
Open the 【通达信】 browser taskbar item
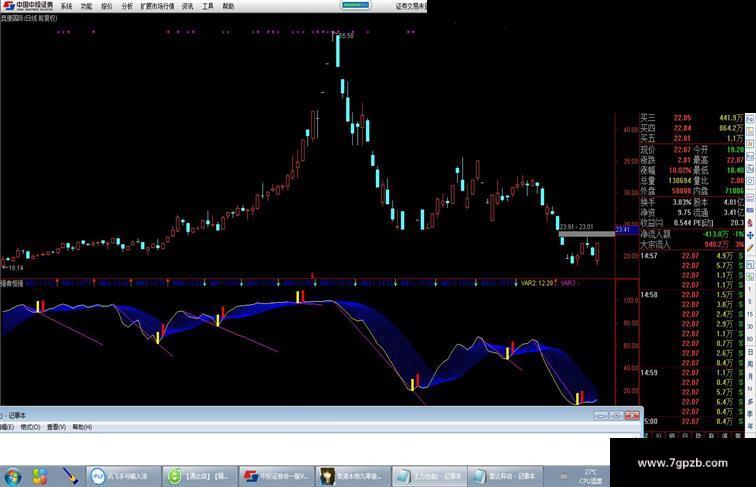pos(200,476)
